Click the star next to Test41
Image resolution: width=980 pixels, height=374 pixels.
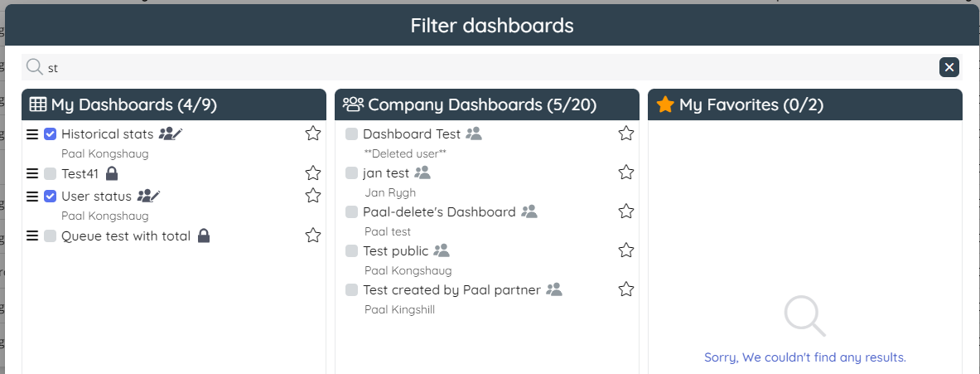point(312,173)
